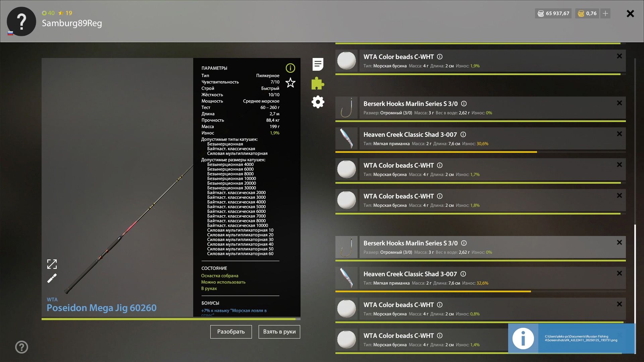Click the rod info circle icon
Viewport: 644px width, 362px height.
coord(290,68)
